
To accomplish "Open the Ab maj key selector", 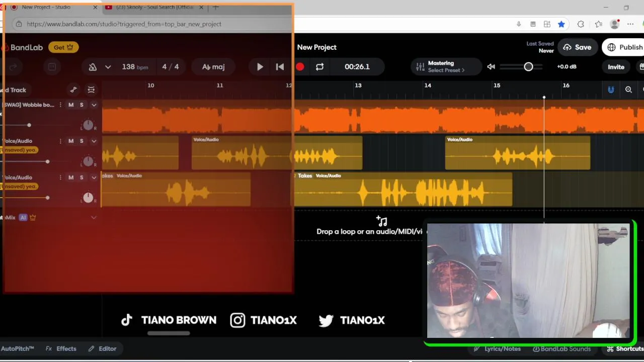I will pos(213,67).
